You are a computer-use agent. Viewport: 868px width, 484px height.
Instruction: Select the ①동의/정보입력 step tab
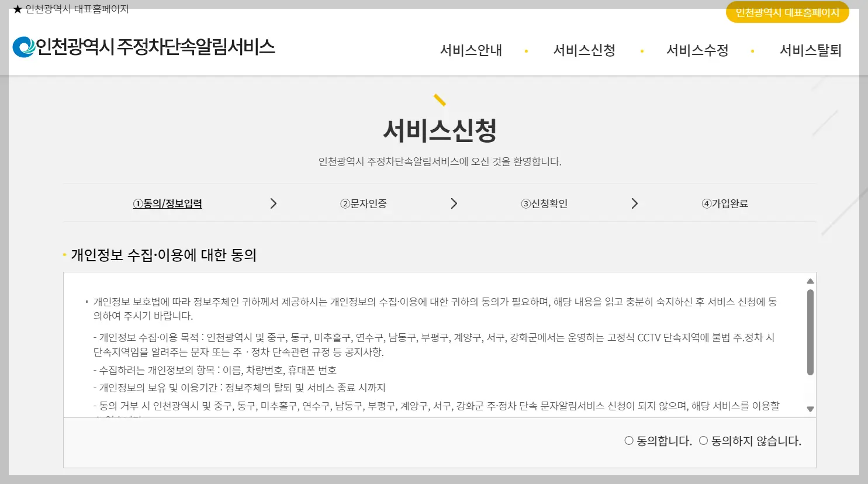click(x=168, y=203)
